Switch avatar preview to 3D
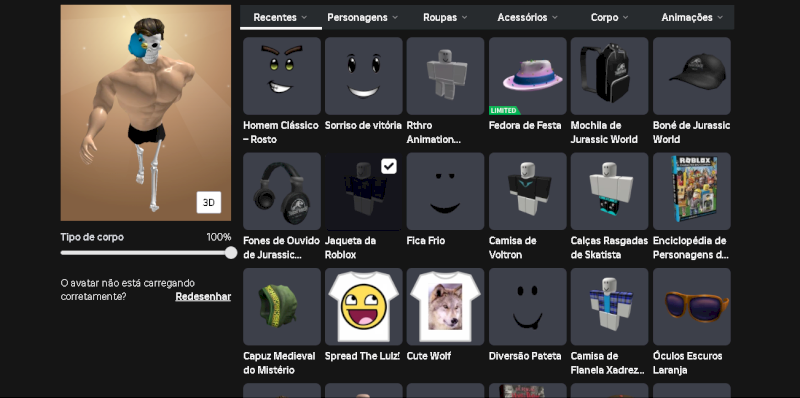 (209, 203)
